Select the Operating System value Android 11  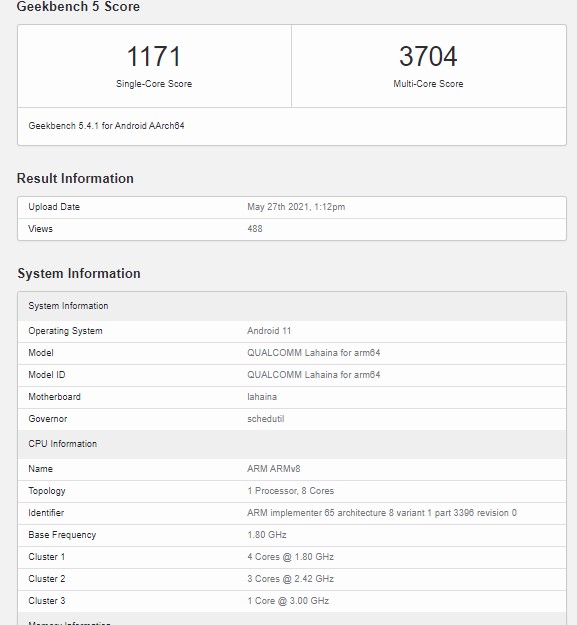pyautogui.click(x=269, y=331)
